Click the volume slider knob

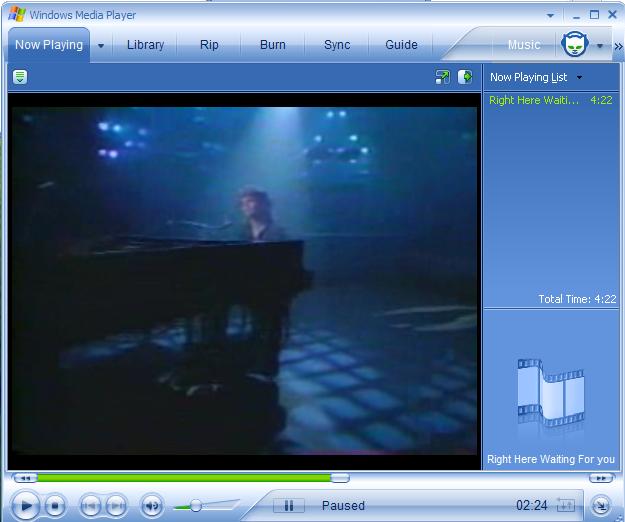tap(196, 506)
